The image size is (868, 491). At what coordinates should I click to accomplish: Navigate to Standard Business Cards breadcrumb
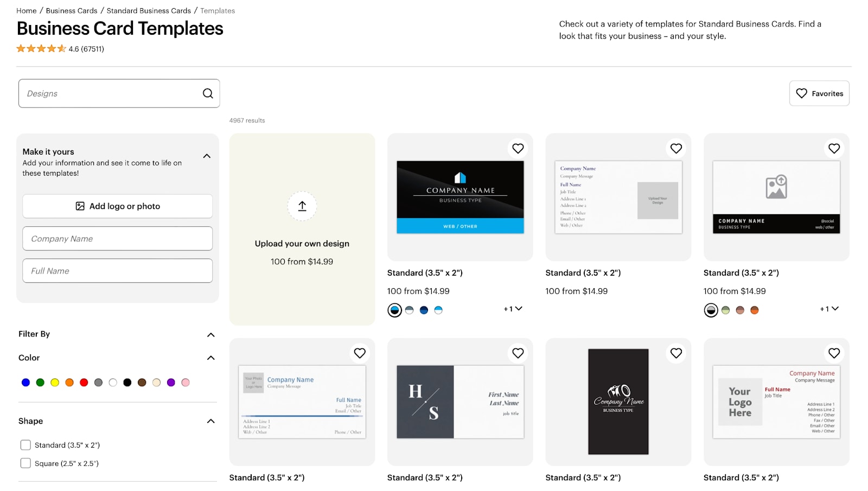[148, 10]
